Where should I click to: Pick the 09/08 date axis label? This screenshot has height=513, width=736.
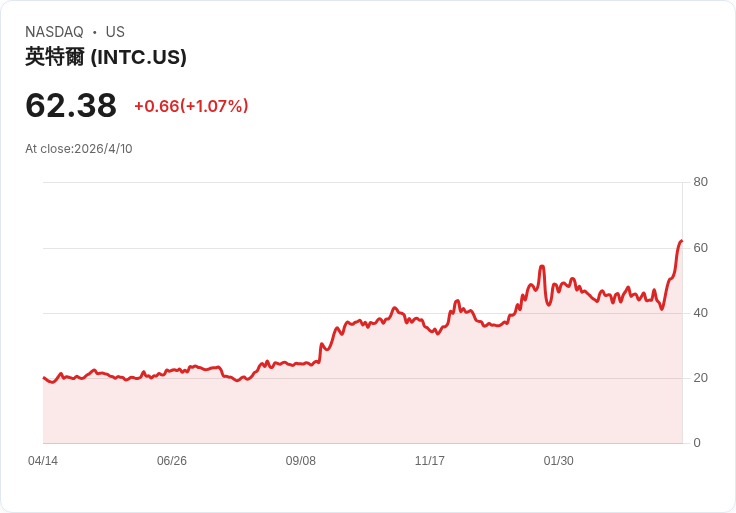click(x=301, y=461)
